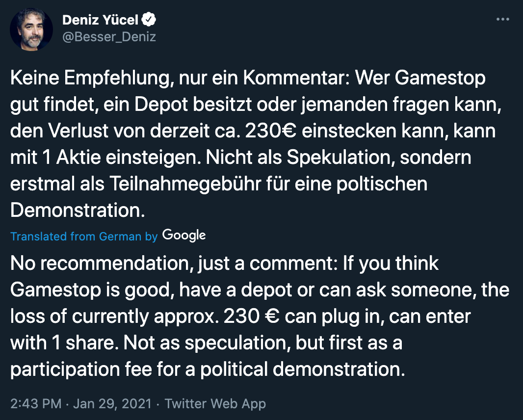Click the 230€ amount in German text
The width and height of the screenshot is (523, 420).
pyautogui.click(x=270, y=131)
